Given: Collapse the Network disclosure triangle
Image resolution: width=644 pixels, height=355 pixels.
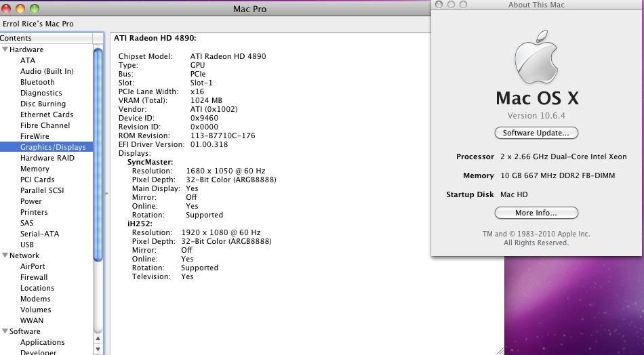Looking at the screenshot, I should point(5,255).
